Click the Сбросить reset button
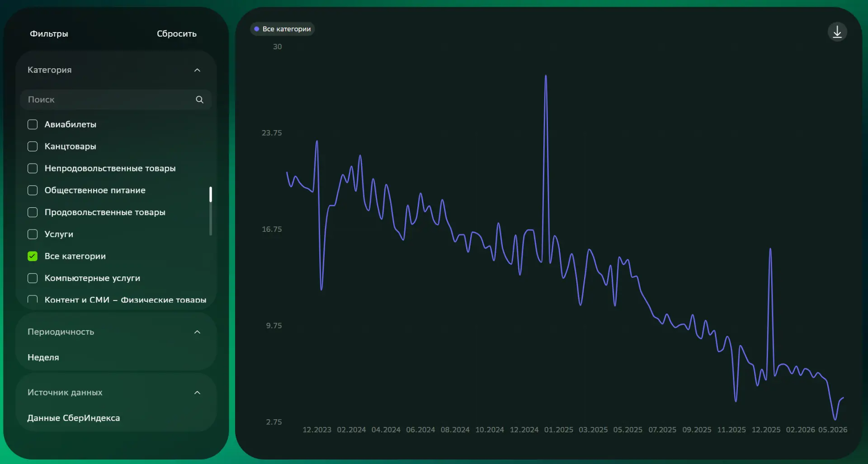The height and width of the screenshot is (464, 868). tap(176, 34)
